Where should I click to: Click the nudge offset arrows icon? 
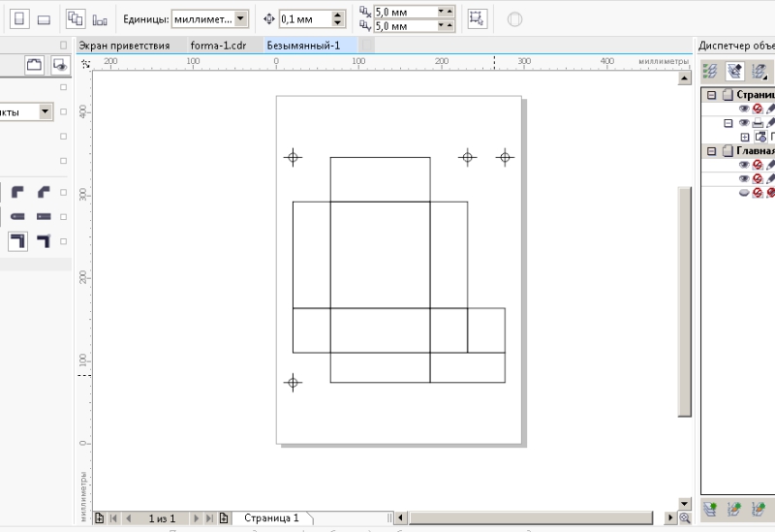(x=269, y=19)
